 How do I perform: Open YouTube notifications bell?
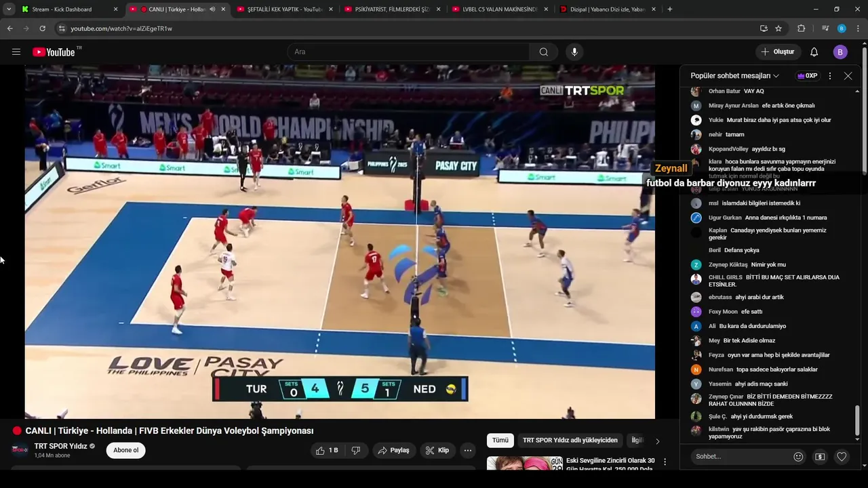tap(814, 52)
